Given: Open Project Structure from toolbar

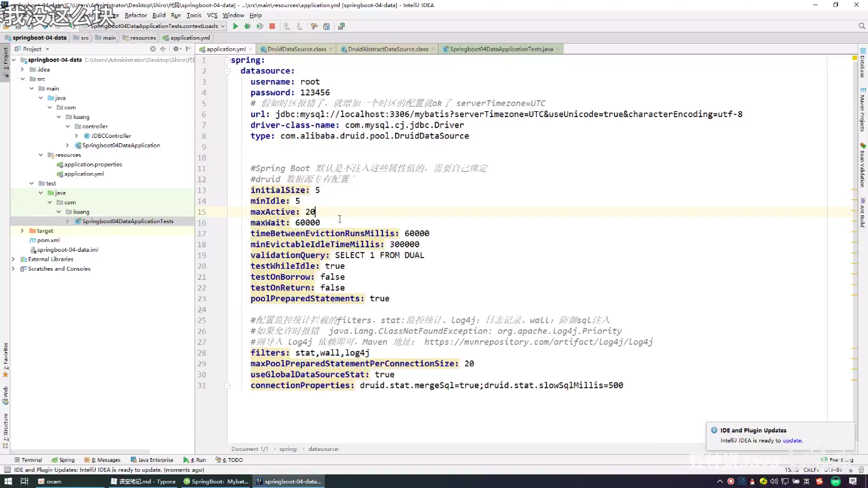Looking at the screenshot, I should (327, 26).
